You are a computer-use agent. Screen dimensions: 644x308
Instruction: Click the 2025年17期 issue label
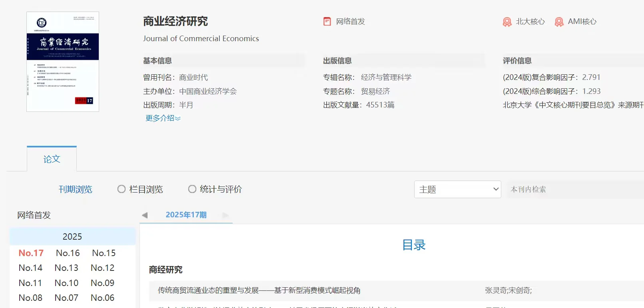click(x=186, y=215)
